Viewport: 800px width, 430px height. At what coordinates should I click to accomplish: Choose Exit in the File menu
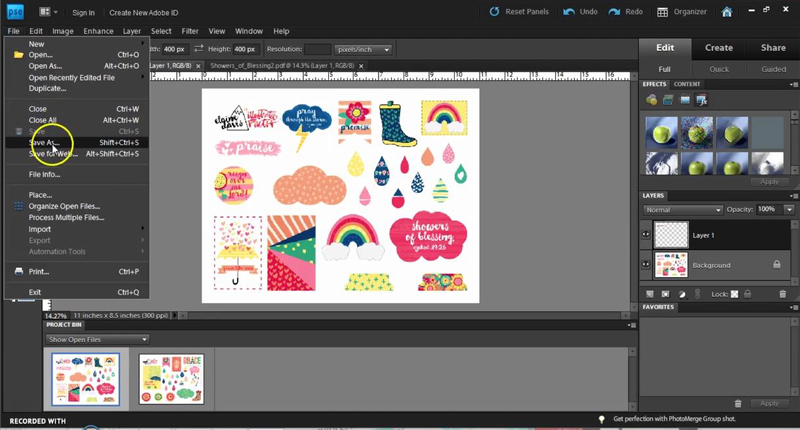(77, 292)
